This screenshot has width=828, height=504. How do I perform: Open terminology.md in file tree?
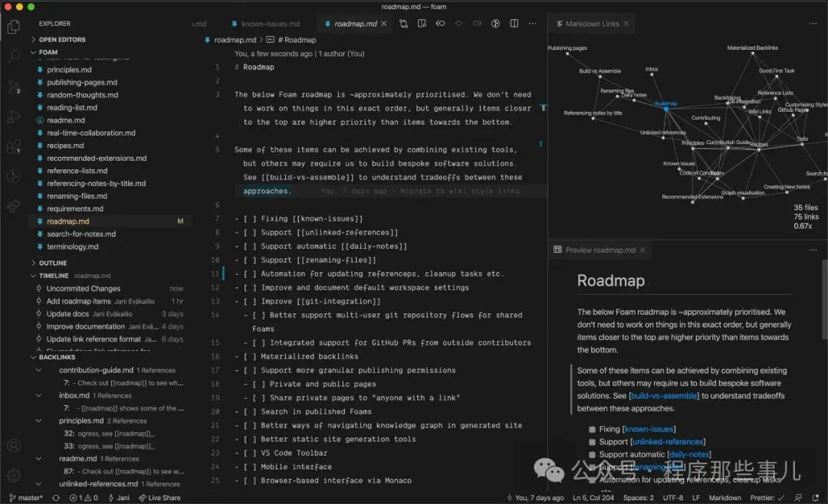click(72, 247)
